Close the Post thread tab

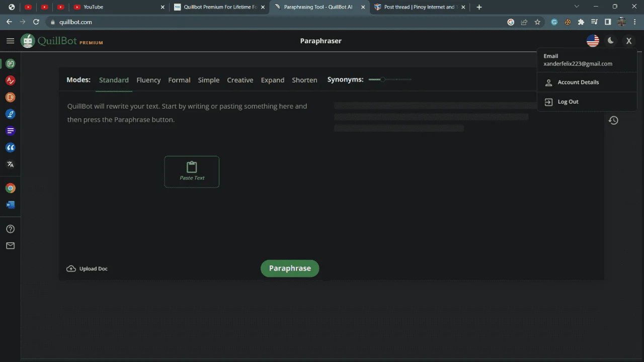tap(463, 7)
